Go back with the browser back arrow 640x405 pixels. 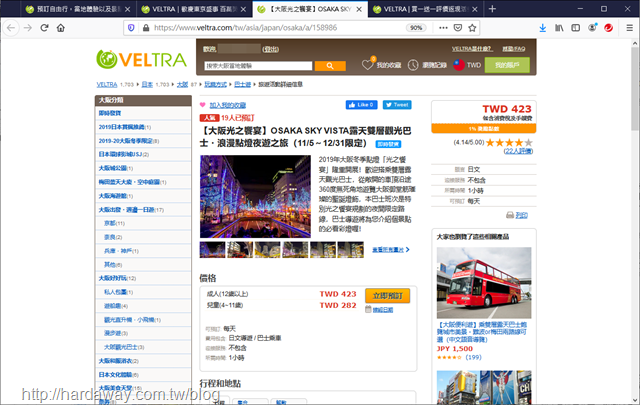point(11,28)
